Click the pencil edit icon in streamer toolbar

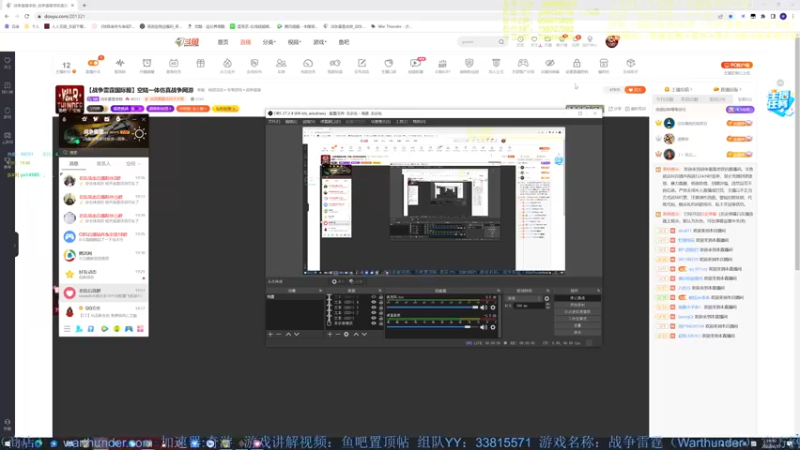pos(362,63)
